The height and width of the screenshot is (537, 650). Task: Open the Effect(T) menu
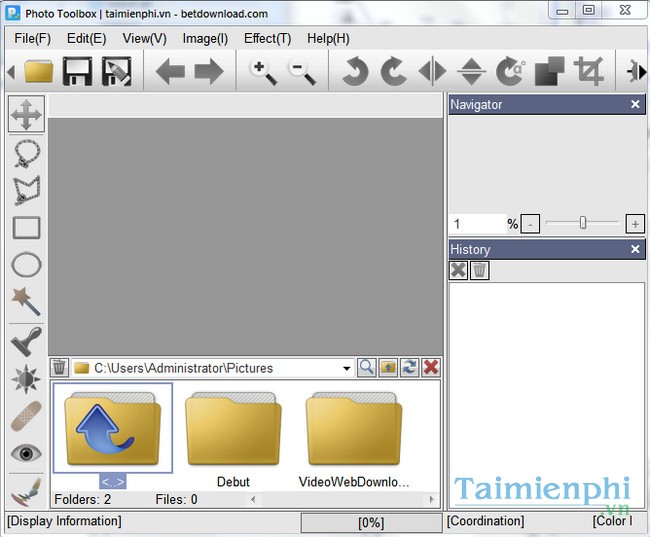pos(267,39)
